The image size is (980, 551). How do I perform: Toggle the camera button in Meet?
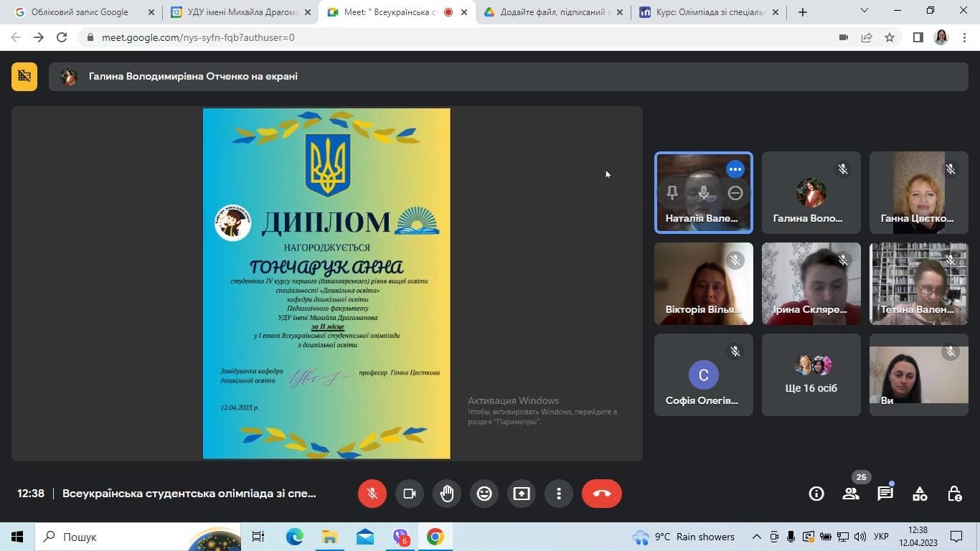click(x=410, y=494)
